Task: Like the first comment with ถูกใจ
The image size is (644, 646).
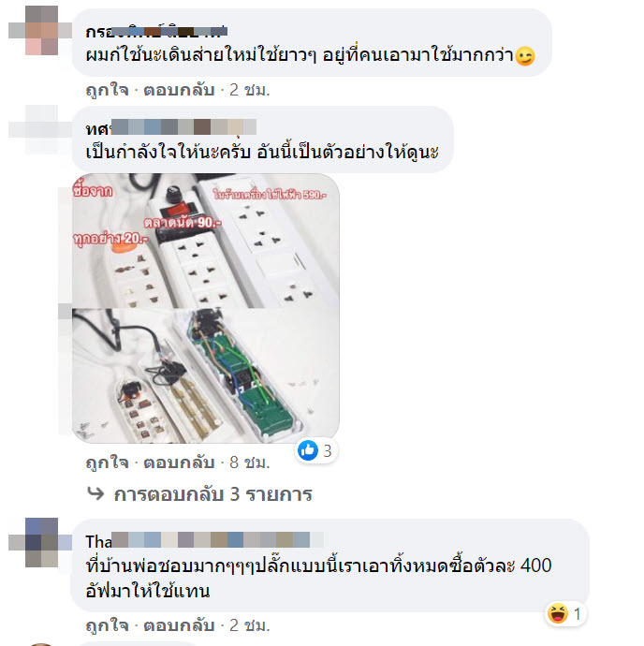Action: pyautogui.click(x=107, y=90)
